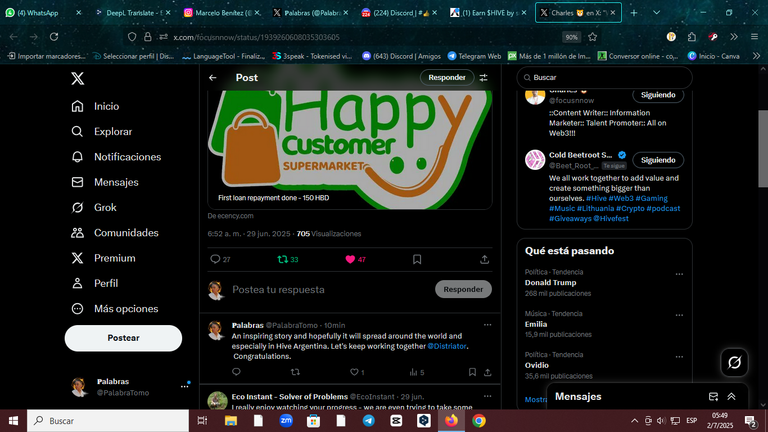Image resolution: width=768 pixels, height=432 pixels.
Task: Open Palabras account switcher menu
Action: pos(128,387)
